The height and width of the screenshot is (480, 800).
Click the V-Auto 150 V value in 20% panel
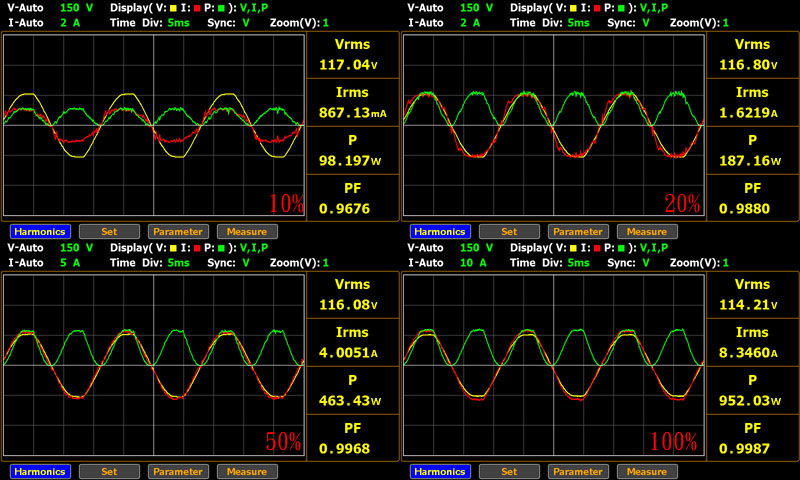(x=477, y=8)
